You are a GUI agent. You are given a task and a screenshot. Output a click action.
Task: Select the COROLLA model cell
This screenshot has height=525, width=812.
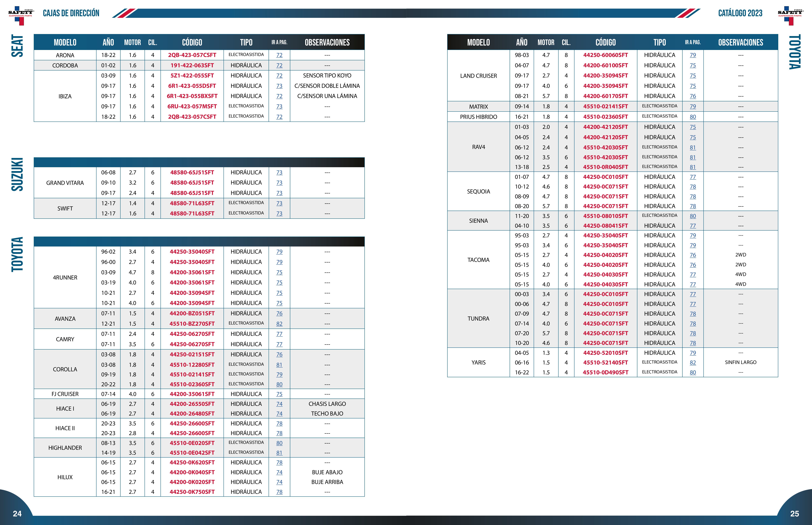click(x=65, y=369)
